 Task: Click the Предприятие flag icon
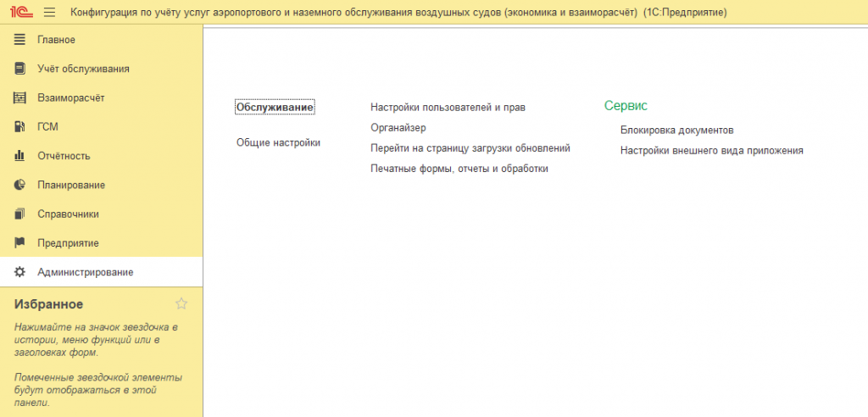click(x=20, y=242)
